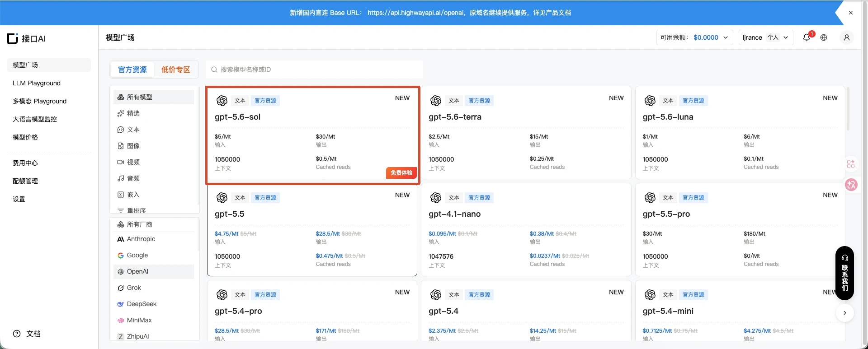Click OpenAI logo on gpt-5.5 card
Screen dimensions: 868x349
tap(222, 197)
